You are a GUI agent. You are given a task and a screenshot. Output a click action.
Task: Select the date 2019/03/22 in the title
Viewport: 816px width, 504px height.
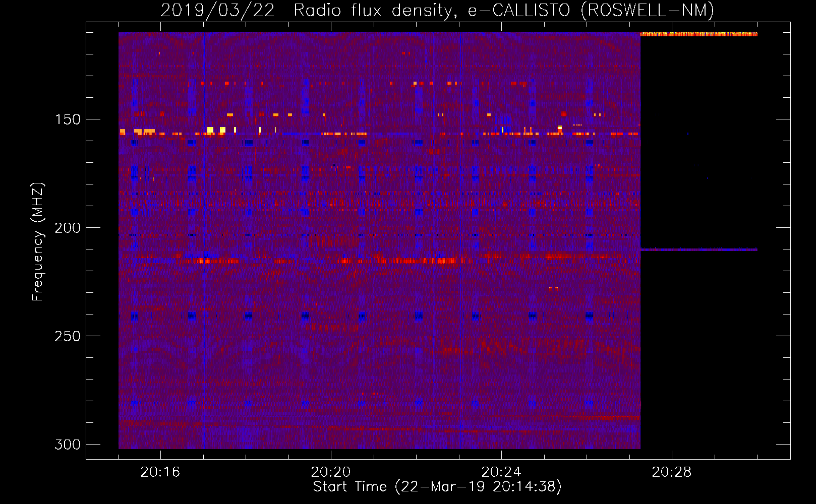[217, 10]
